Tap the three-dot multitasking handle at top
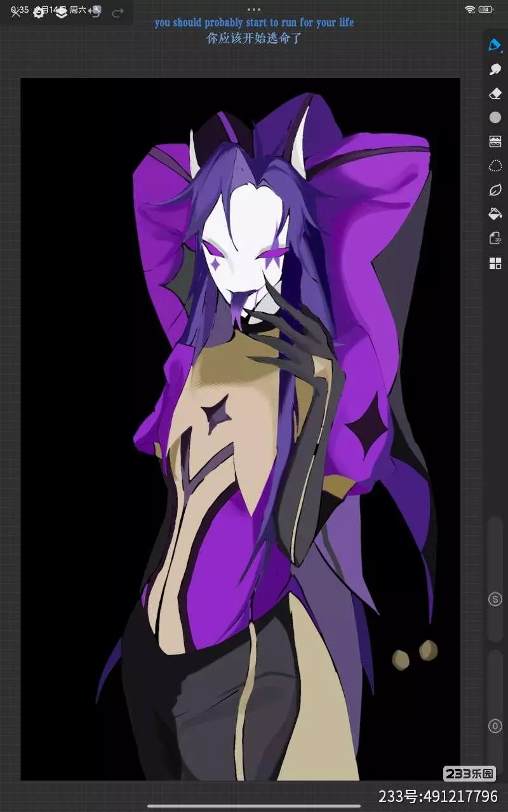 [x=254, y=10]
